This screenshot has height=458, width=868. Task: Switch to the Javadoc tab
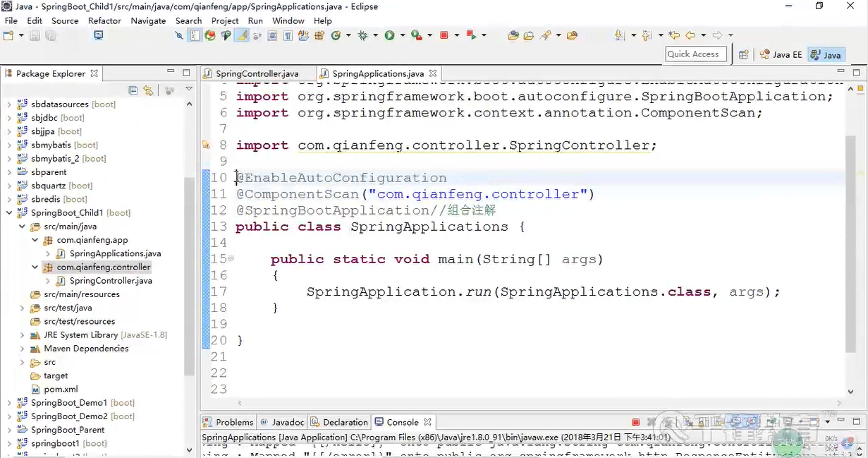tap(281, 422)
